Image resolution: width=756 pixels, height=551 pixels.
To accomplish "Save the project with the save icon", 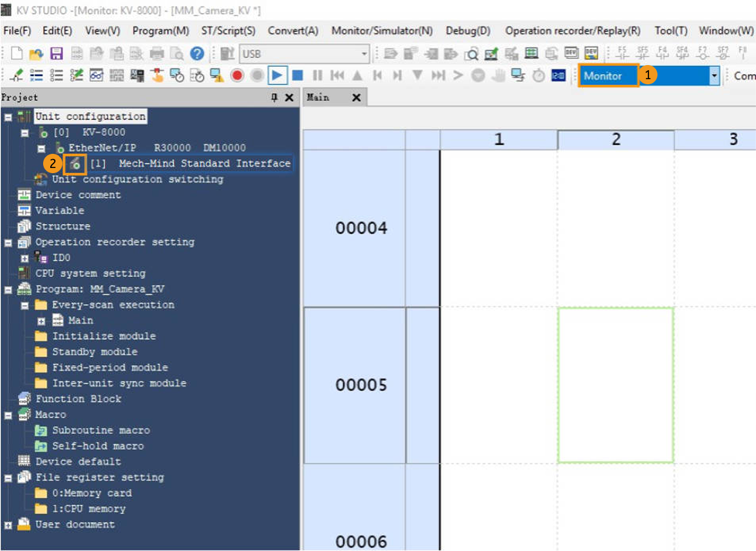I will pos(57,53).
